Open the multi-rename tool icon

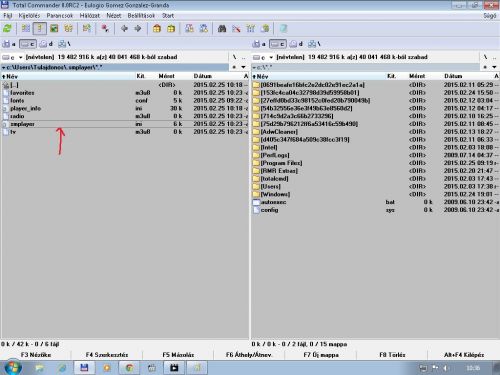pyautogui.click(x=236, y=29)
